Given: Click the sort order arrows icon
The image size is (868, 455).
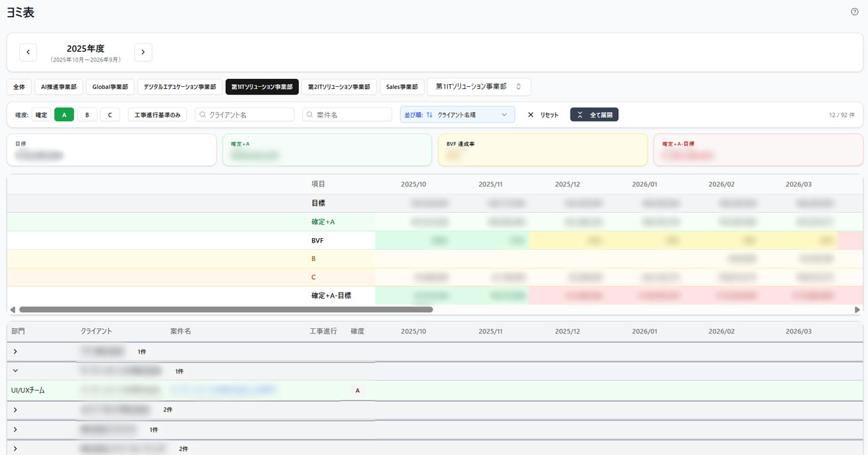Looking at the screenshot, I should click(x=429, y=115).
